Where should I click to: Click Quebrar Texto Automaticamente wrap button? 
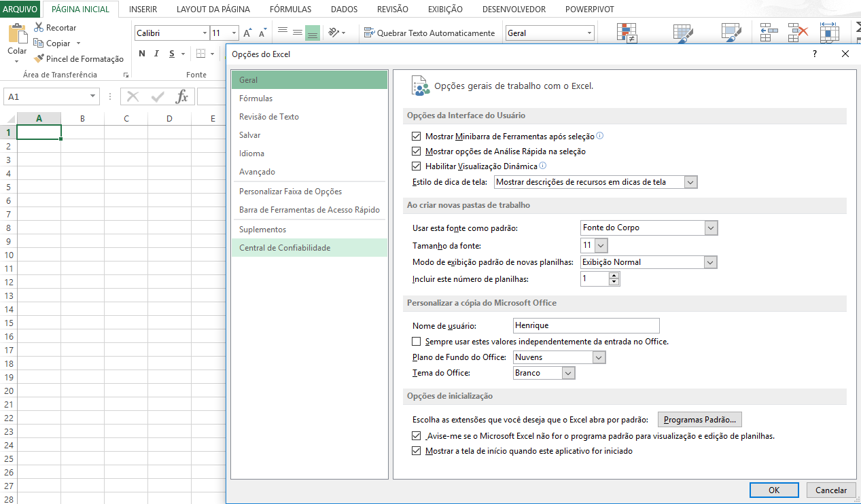click(429, 33)
